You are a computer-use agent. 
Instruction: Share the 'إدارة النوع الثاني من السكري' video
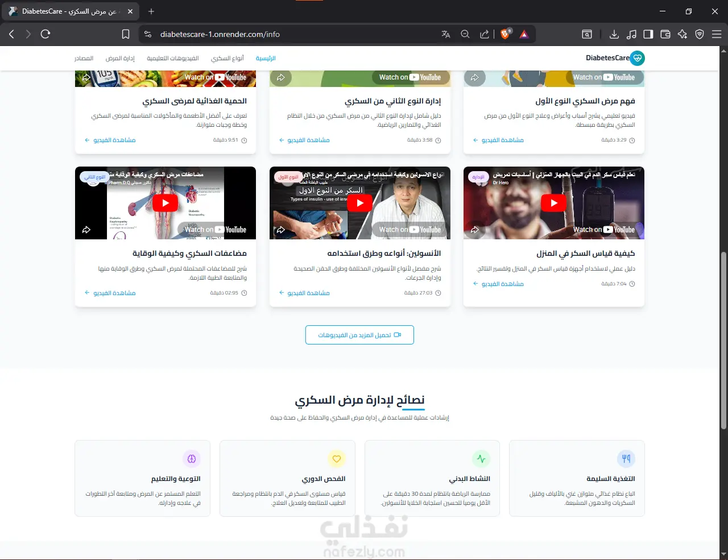pyautogui.click(x=280, y=77)
